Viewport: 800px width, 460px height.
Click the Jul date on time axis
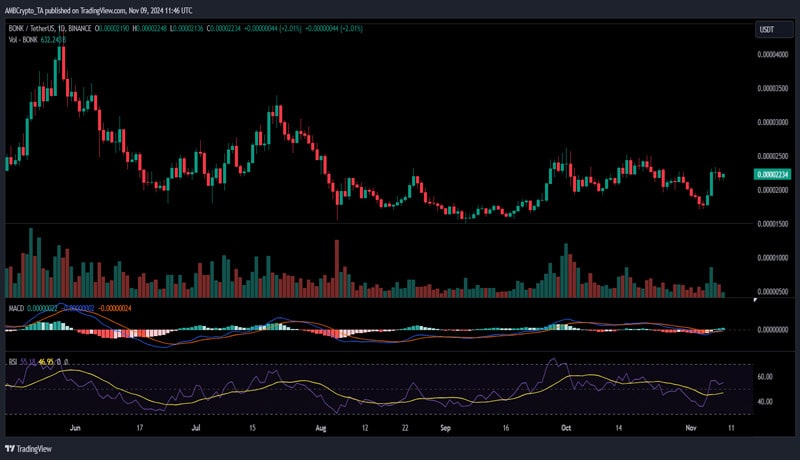(x=196, y=426)
